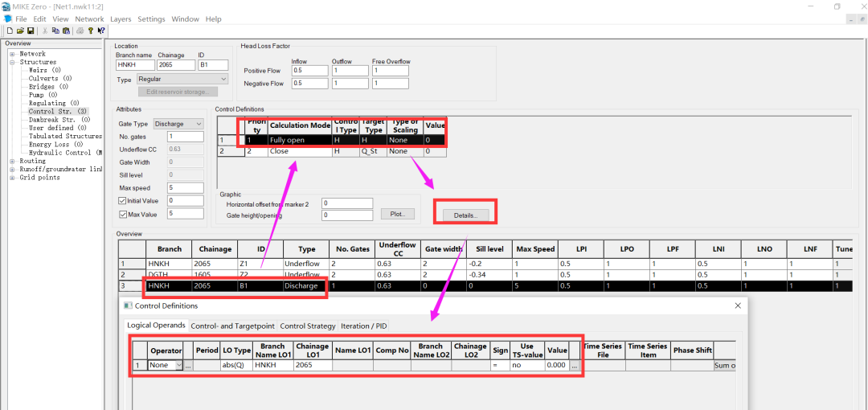
Task: Open a file via the folder icon
Action: pos(20,31)
